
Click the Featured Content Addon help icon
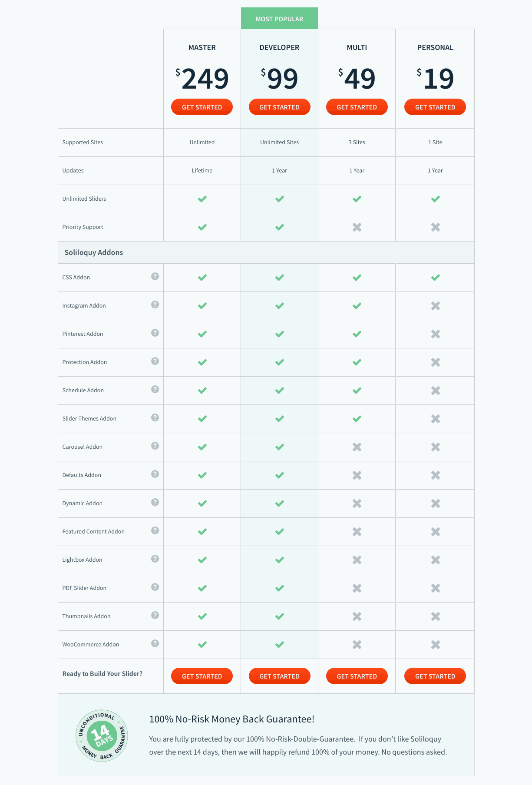[155, 530]
